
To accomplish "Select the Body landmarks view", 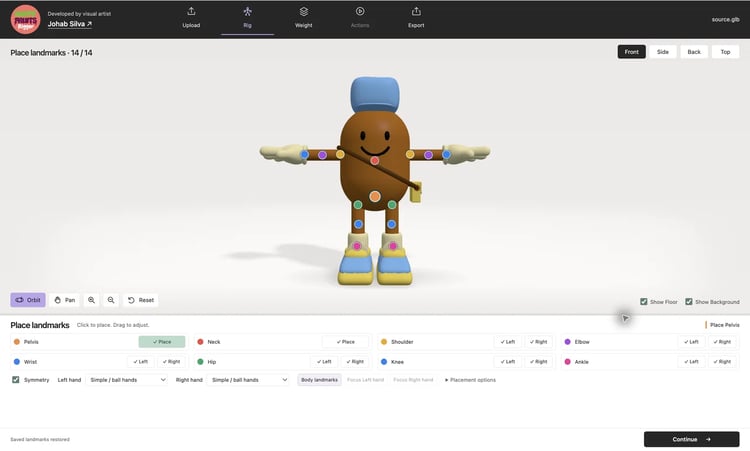I will pos(320,380).
